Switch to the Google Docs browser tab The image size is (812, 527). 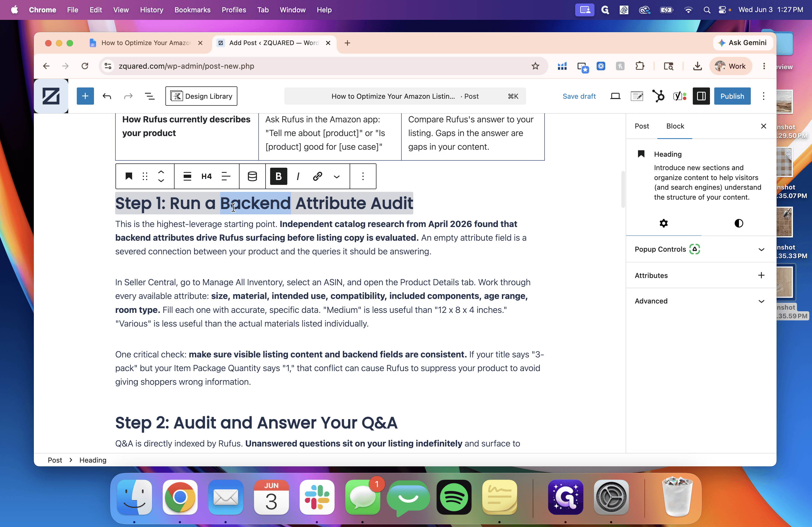[146, 43]
